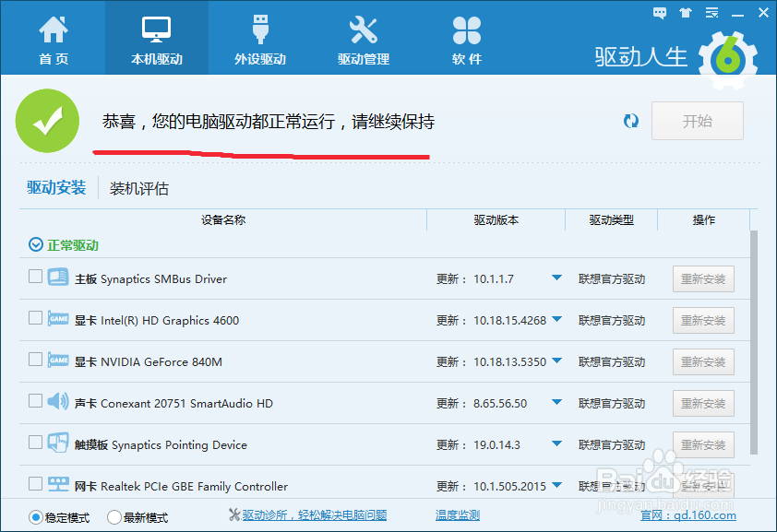Open version dropdown for 10.18.13.5350

[556, 361]
